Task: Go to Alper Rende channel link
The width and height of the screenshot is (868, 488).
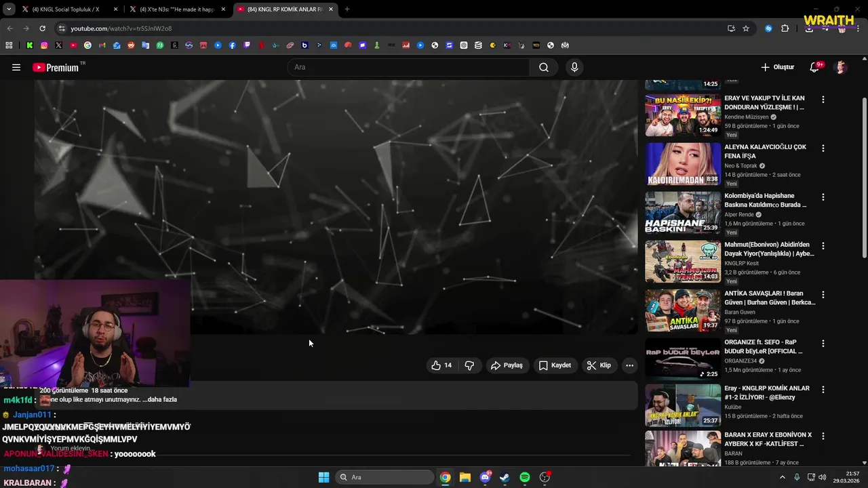Action: point(740,215)
